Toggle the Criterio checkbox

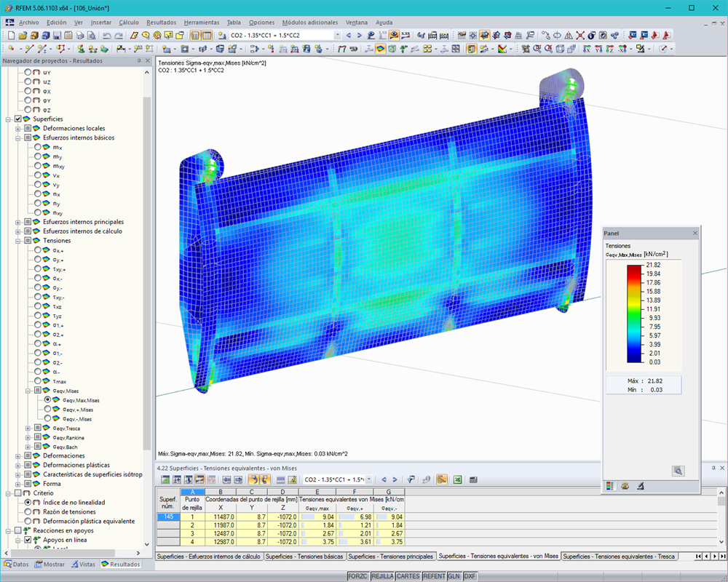18,493
